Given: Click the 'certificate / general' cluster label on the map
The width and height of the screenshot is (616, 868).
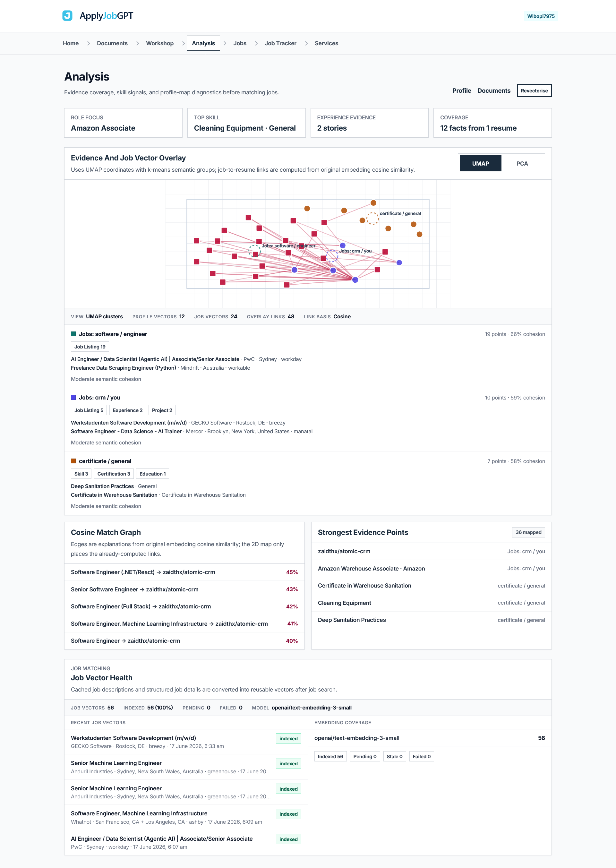Looking at the screenshot, I should 400,214.
